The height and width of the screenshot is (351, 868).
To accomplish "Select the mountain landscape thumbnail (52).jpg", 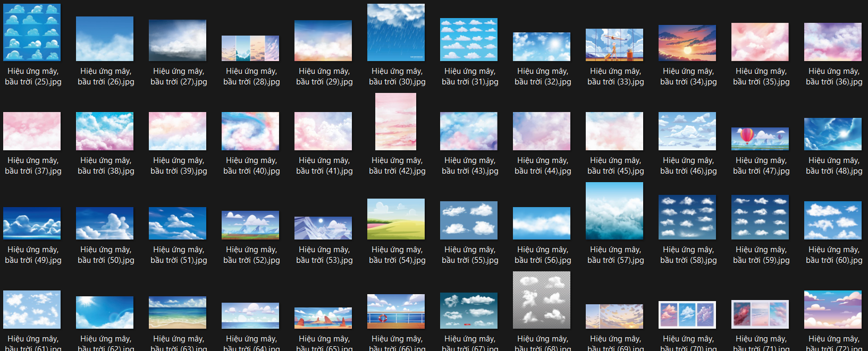I will click(250, 225).
